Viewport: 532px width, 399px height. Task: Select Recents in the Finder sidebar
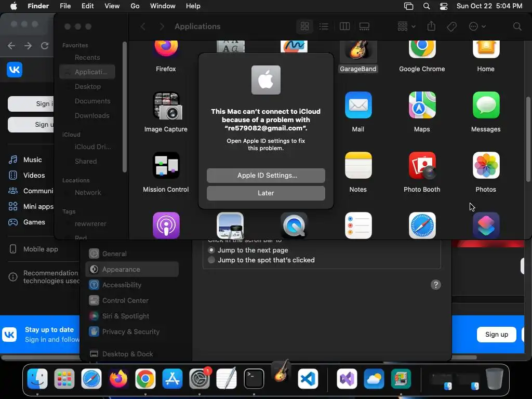coord(87,57)
